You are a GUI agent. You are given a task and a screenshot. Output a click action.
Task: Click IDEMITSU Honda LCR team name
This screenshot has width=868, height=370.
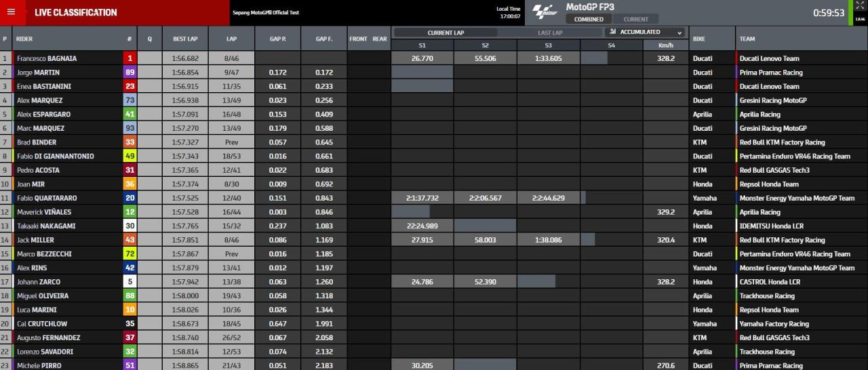(x=769, y=226)
